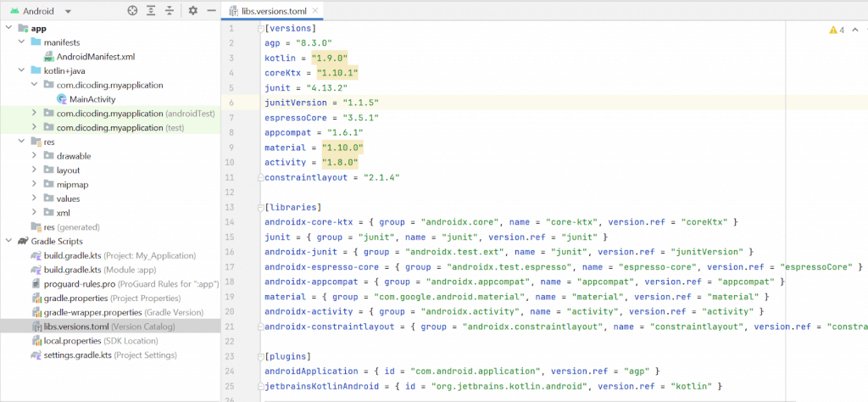
Task: Click the libs.versions.toml file icon in tree
Action: (36, 327)
